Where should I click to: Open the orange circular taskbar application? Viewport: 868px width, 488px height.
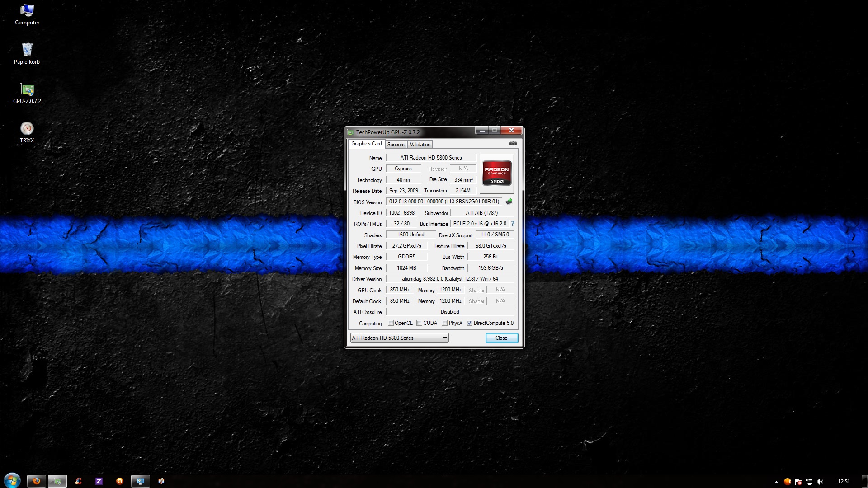coord(120,481)
